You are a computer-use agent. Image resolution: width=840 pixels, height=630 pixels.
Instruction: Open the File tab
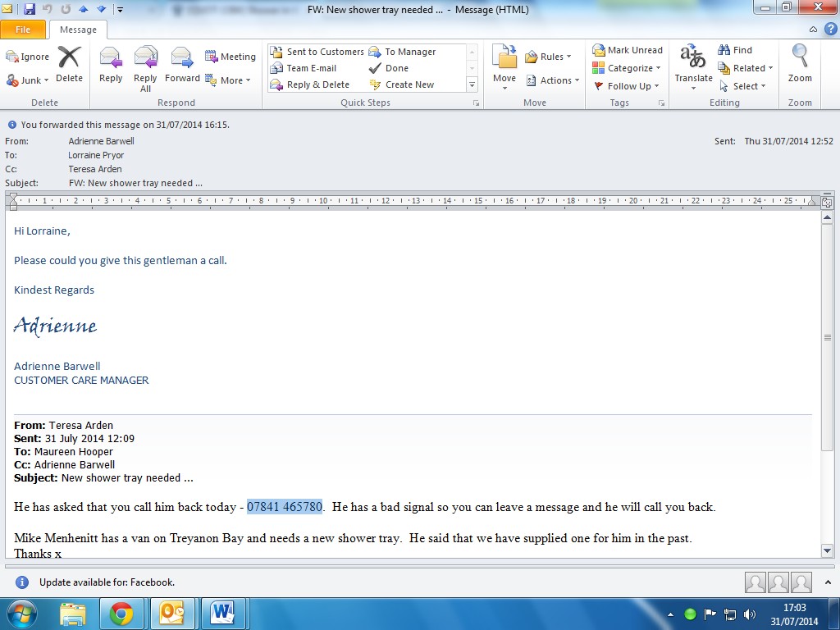[23, 30]
